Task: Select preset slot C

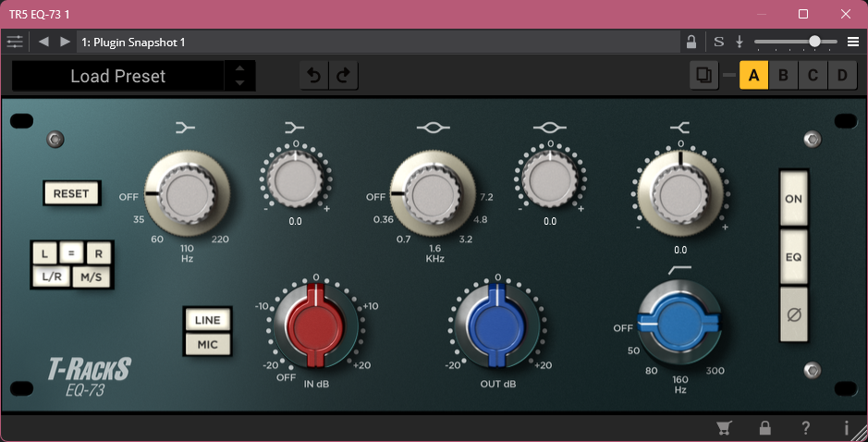Action: click(813, 75)
